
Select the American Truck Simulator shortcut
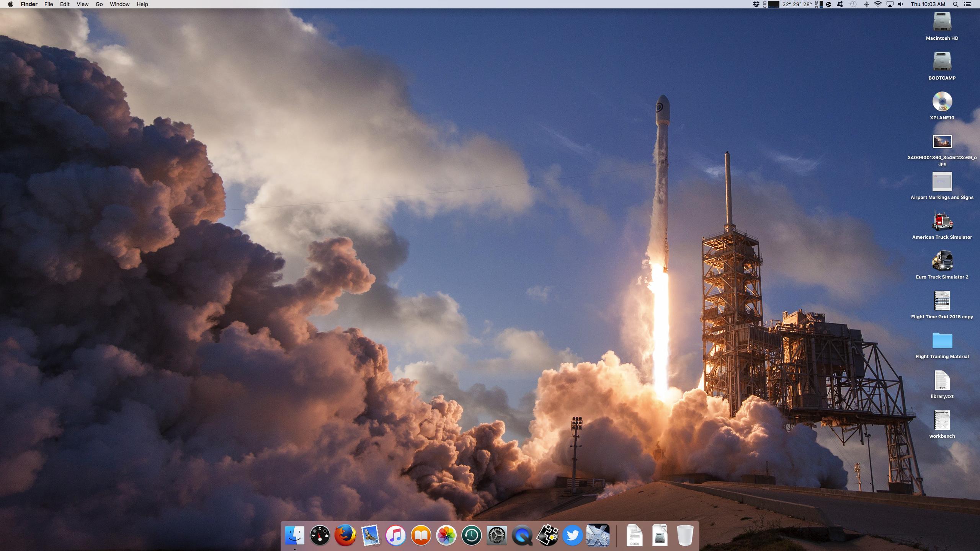(x=942, y=221)
